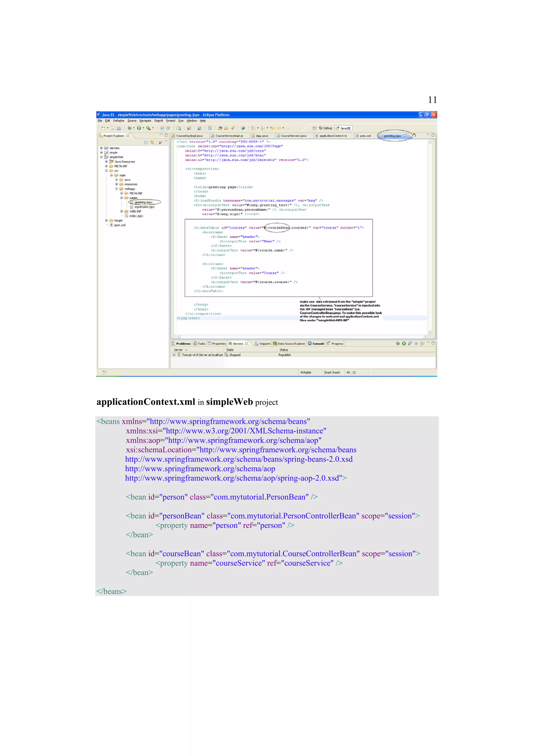Click the Run external tools icon
The image size is (534, 756).
click(x=148, y=128)
